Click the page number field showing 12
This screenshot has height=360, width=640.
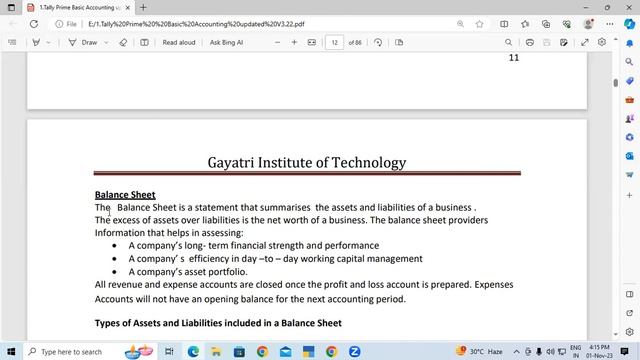pos(334,42)
